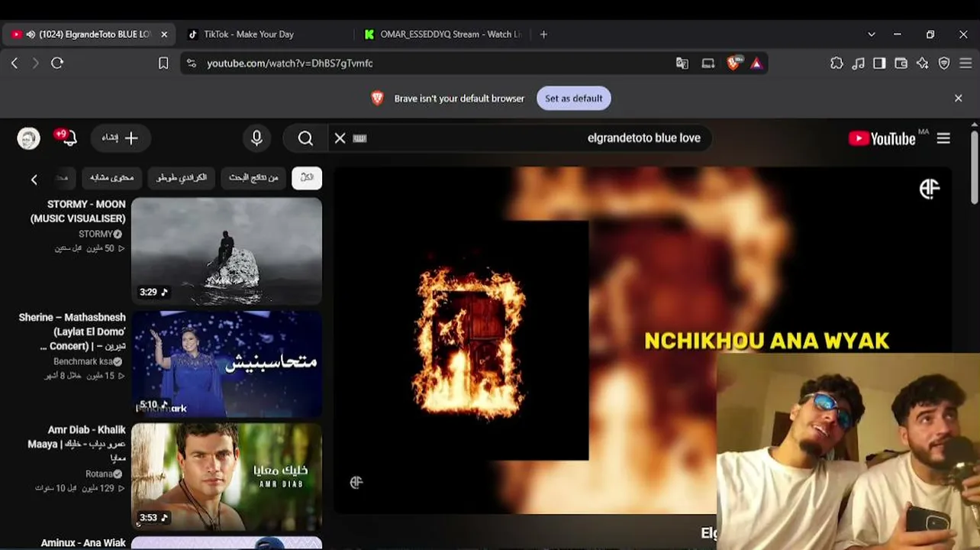The height and width of the screenshot is (550, 980).
Task: Go to YouTube home via logo
Action: click(882, 138)
